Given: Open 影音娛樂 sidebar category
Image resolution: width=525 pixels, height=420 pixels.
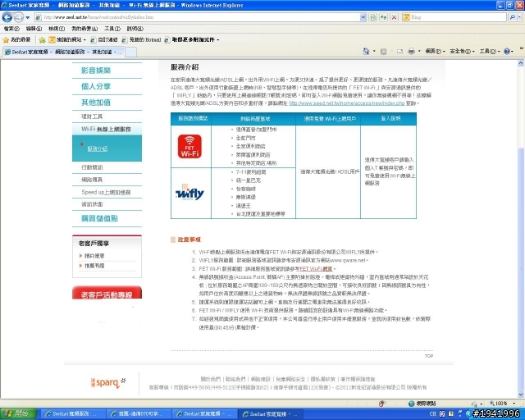Looking at the screenshot, I should point(96,71).
